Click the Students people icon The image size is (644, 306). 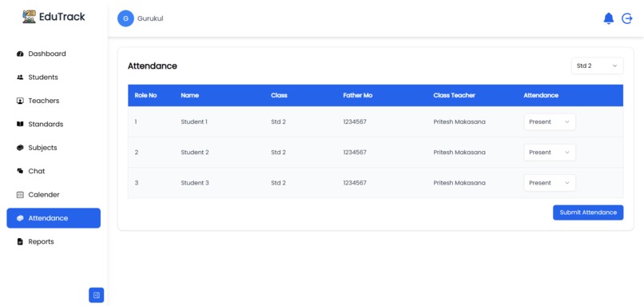tap(20, 77)
